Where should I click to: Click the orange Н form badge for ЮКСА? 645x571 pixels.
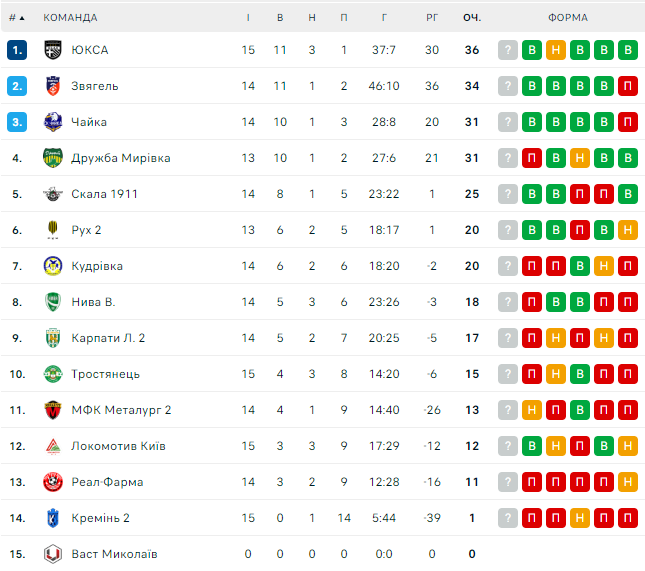click(556, 50)
